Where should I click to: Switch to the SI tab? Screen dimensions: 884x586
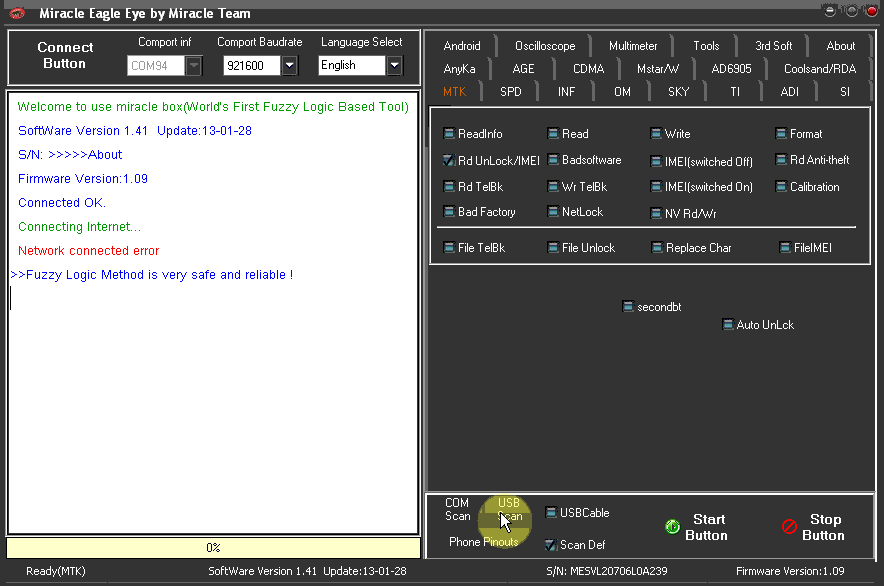(844, 92)
